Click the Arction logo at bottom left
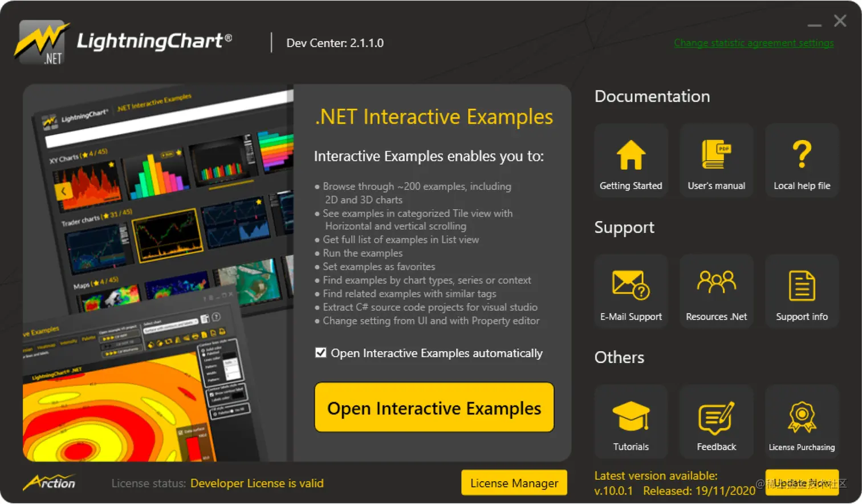The width and height of the screenshot is (862, 504). click(x=49, y=482)
